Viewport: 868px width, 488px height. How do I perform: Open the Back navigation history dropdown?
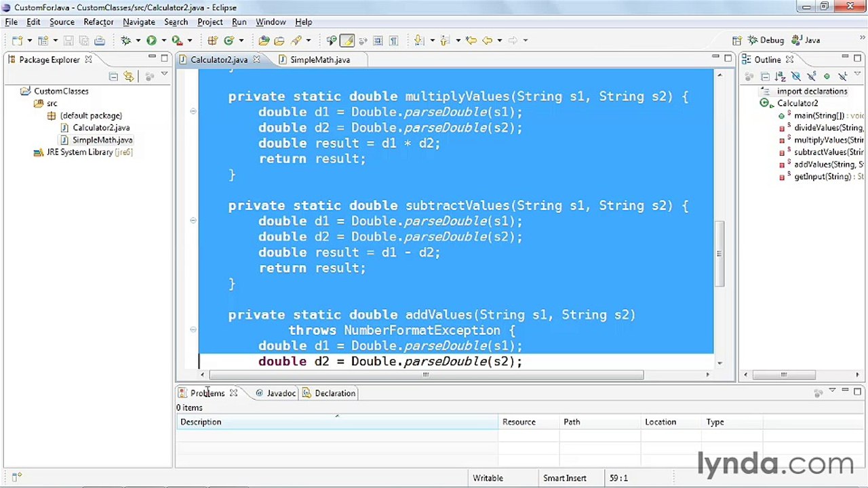click(x=499, y=41)
